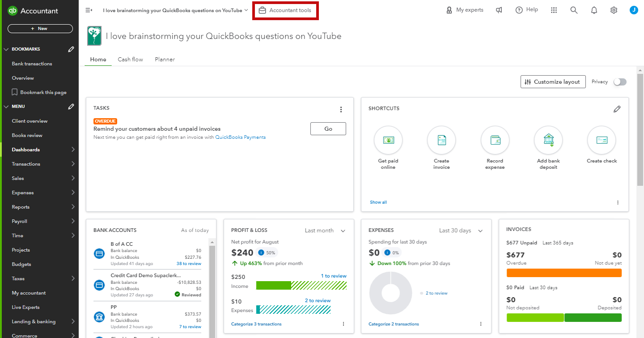Open the notifications bell icon

(594, 10)
